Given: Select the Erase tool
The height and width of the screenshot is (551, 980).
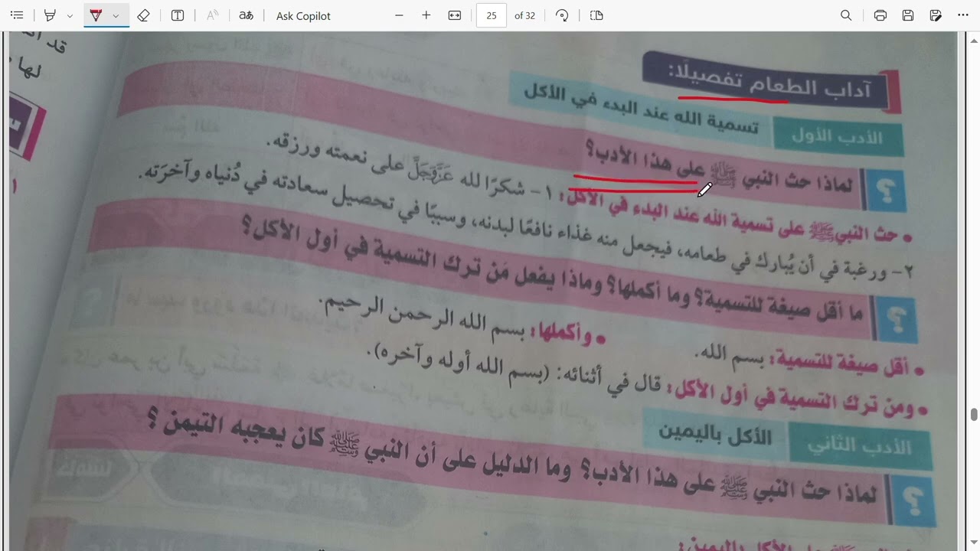Looking at the screenshot, I should (143, 15).
